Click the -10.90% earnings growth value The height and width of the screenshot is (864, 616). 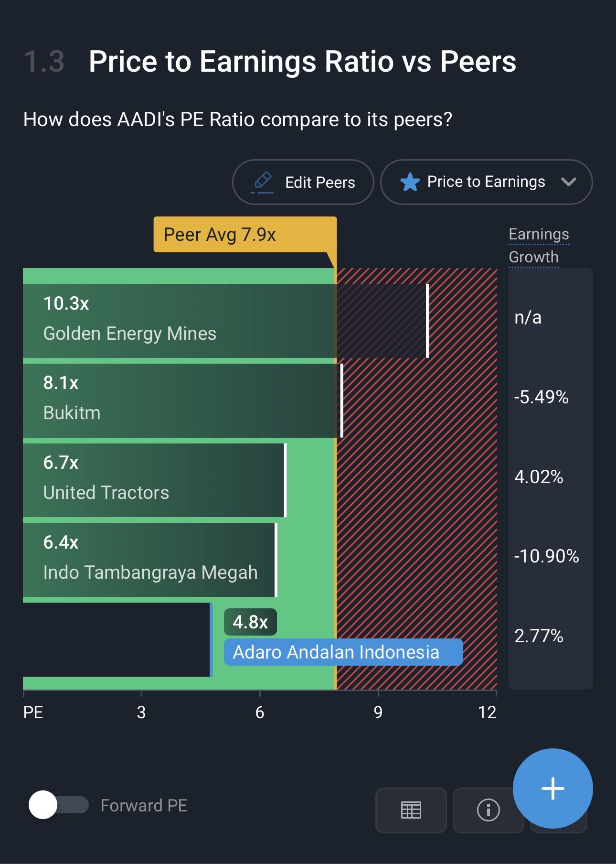[546, 556]
